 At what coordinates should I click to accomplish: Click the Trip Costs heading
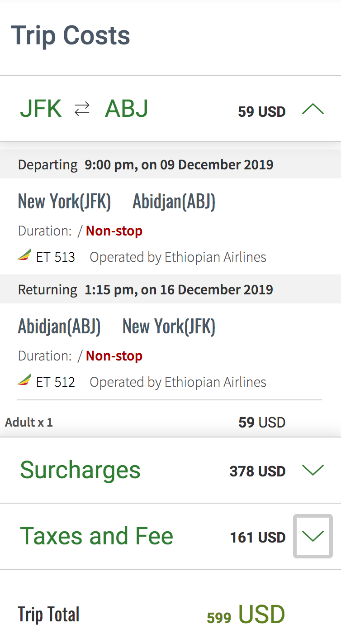[70, 36]
